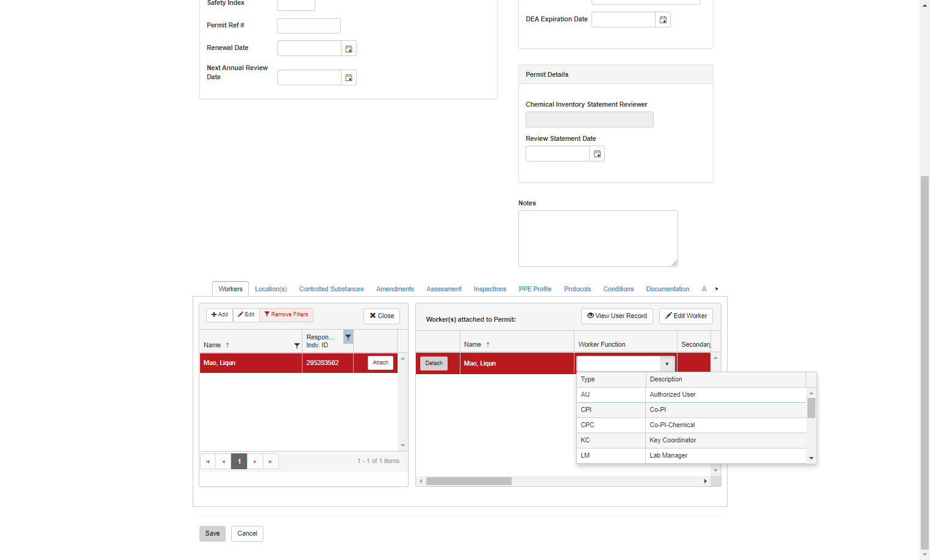930x560 pixels.
Task: Focus the Notes text area
Action: tap(598, 239)
